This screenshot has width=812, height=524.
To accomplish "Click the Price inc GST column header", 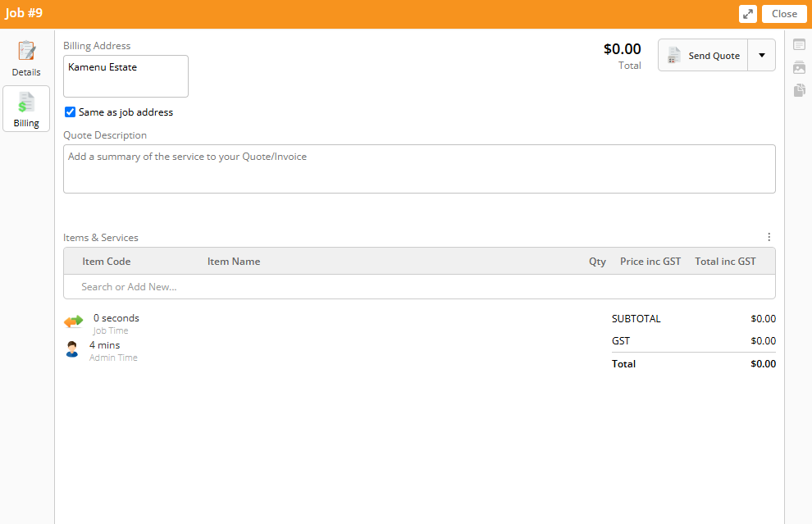I will click(650, 262).
